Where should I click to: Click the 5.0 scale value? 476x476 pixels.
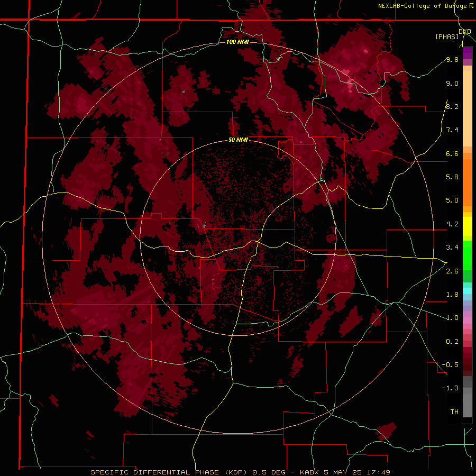(452, 200)
